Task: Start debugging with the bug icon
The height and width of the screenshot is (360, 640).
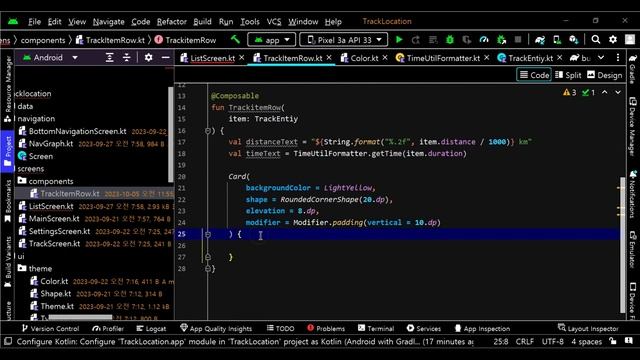Action: [450, 40]
